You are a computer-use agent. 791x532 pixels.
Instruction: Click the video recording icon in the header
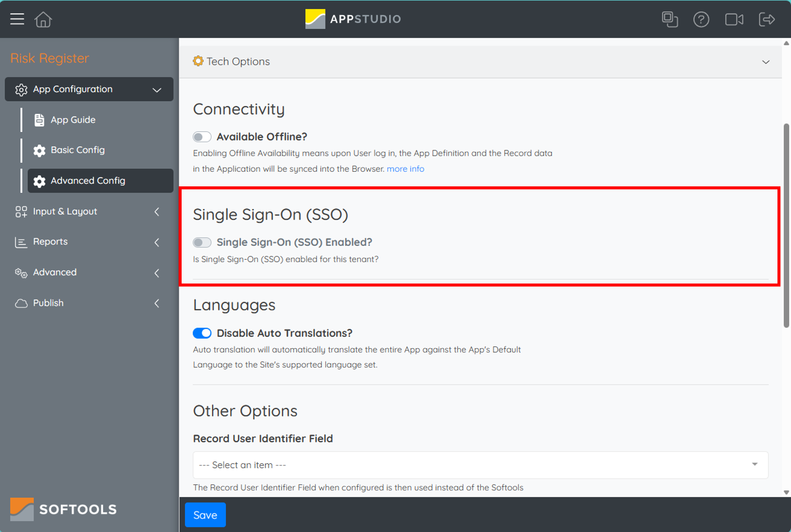click(734, 19)
